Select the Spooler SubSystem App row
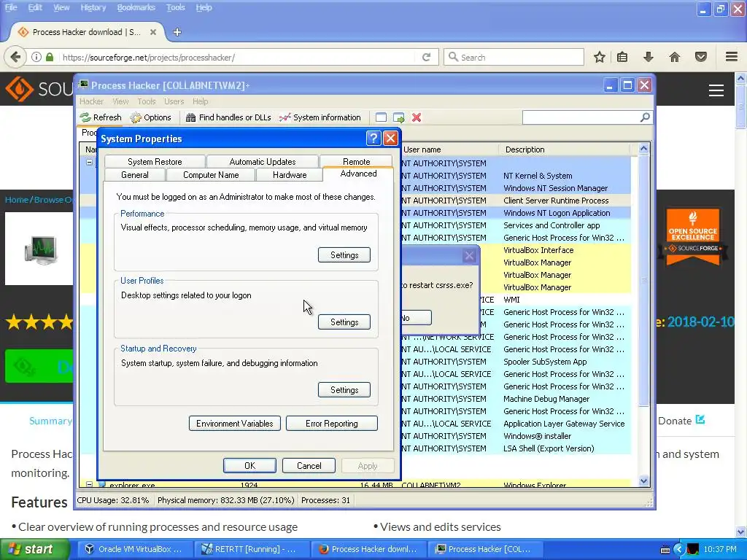This screenshot has height=560, width=747. coord(516,362)
